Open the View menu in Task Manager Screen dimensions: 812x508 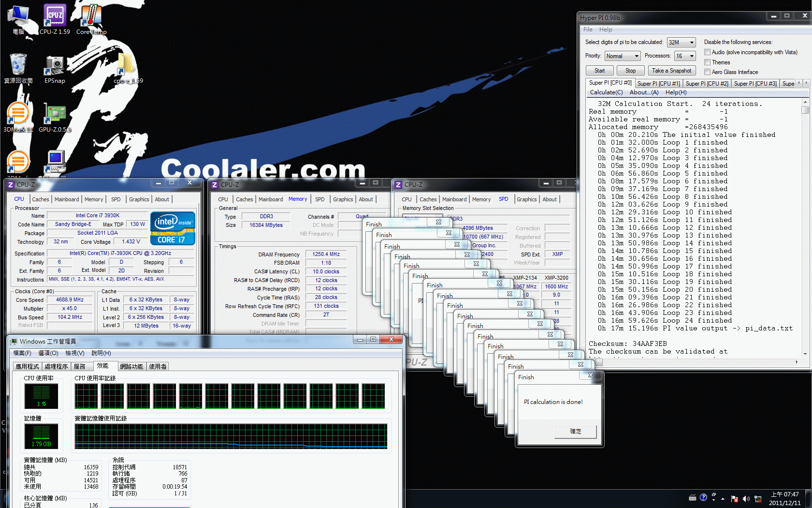(x=75, y=353)
